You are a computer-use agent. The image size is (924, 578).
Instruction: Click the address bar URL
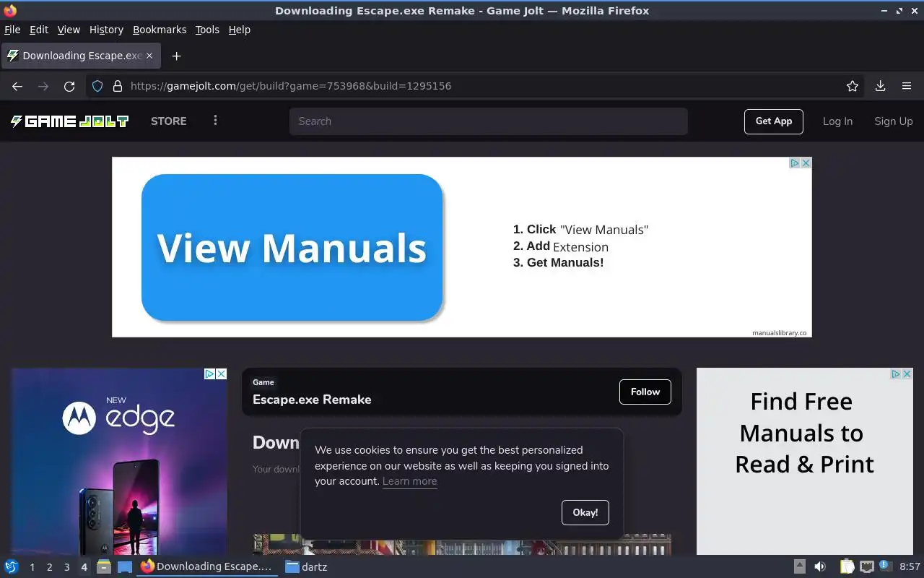[x=291, y=86]
